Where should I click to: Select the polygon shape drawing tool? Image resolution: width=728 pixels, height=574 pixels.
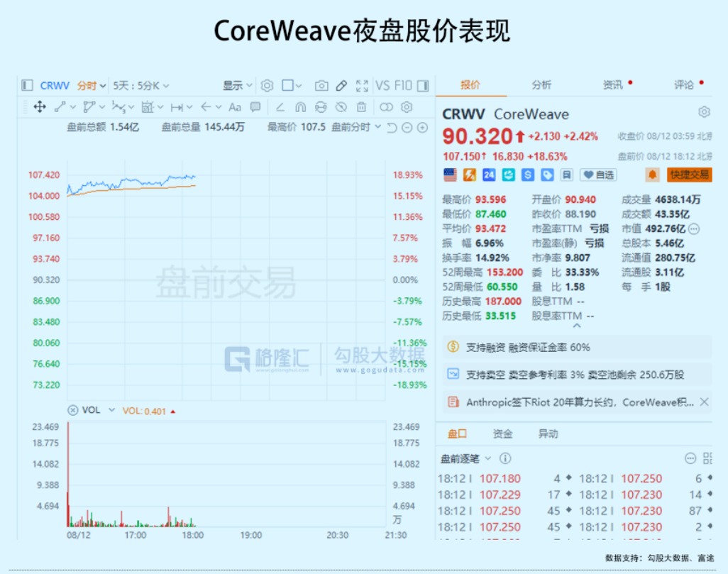point(89,107)
